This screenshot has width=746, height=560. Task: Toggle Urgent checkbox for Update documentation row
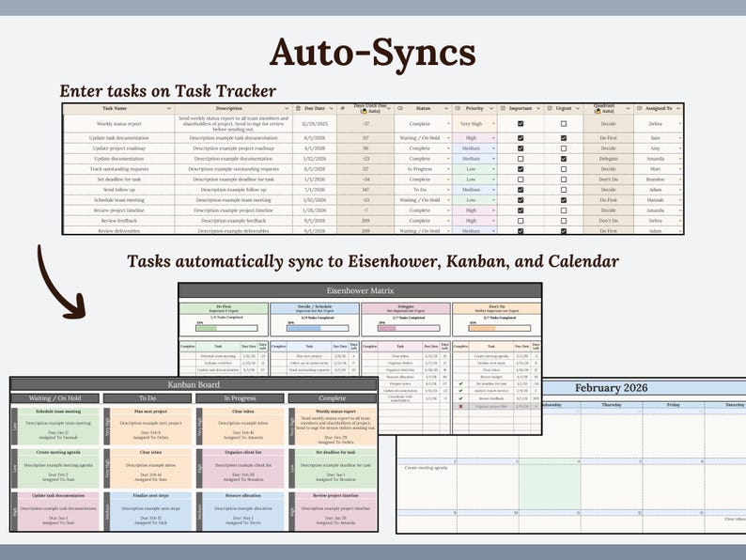pos(564,159)
